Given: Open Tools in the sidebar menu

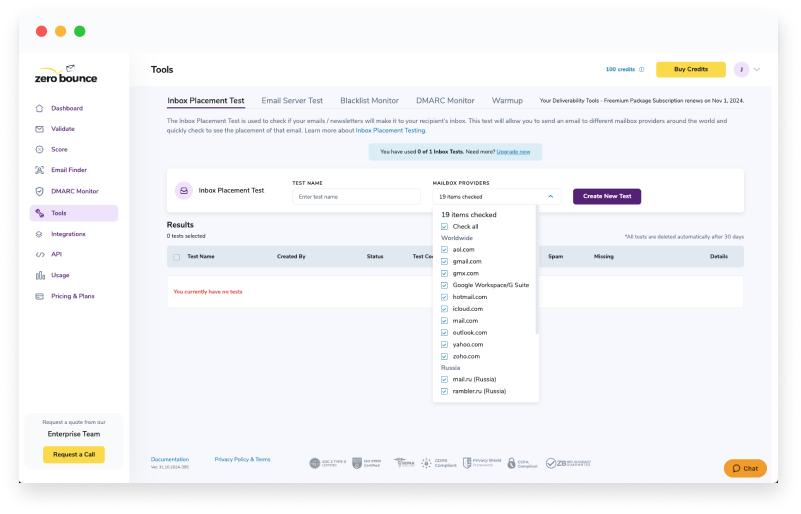Looking at the screenshot, I should click(x=74, y=213).
